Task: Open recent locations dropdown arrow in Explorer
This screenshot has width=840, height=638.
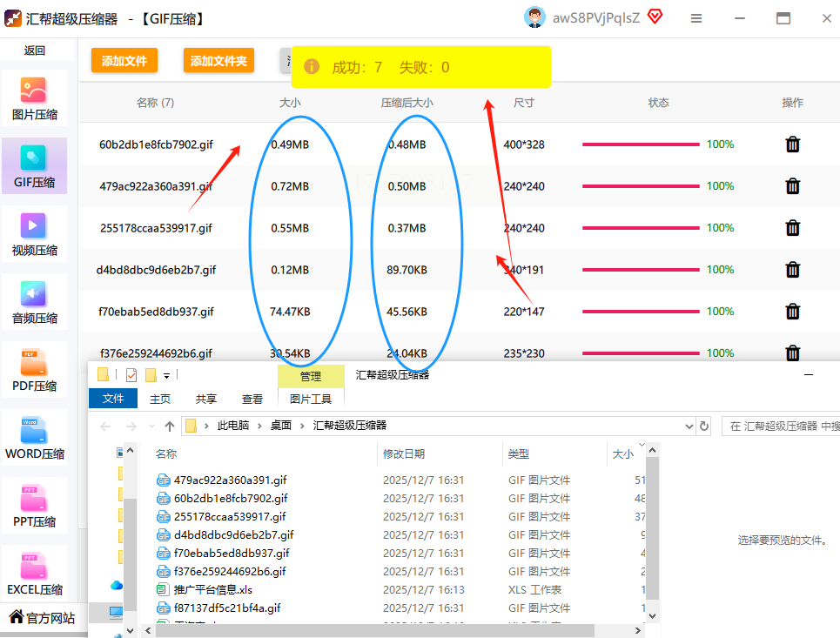Action: [151, 426]
